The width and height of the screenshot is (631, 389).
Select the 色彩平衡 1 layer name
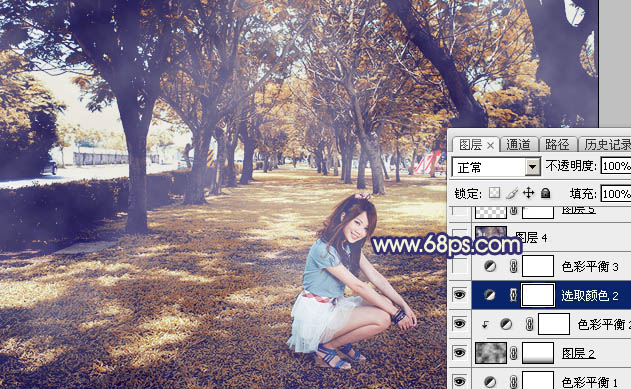pyautogui.click(x=590, y=382)
